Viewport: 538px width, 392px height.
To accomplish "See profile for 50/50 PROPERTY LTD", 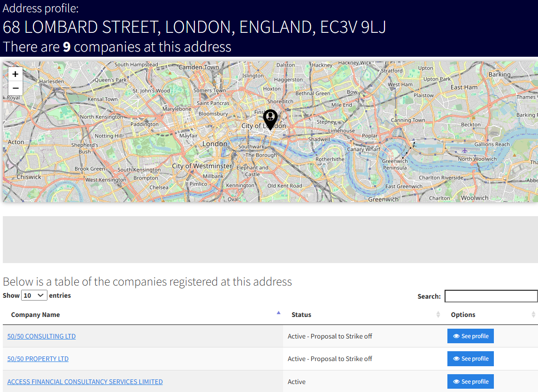I will pyautogui.click(x=470, y=359).
